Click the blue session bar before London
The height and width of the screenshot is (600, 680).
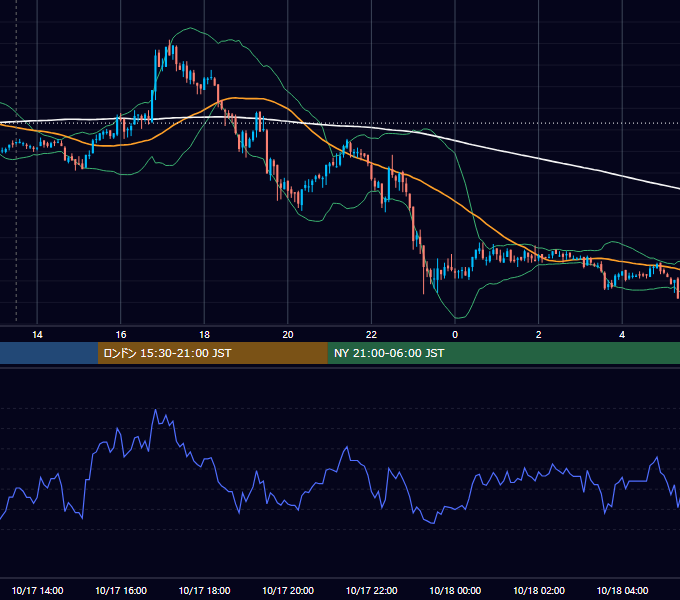(49, 353)
